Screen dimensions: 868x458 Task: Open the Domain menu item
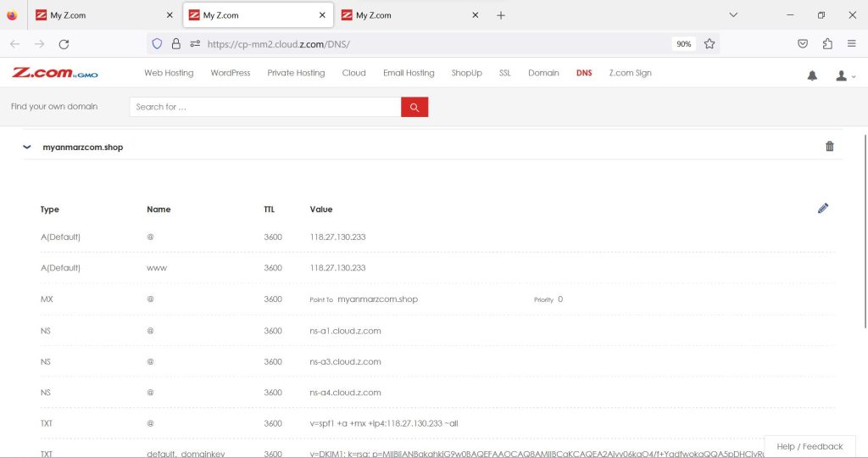(x=543, y=73)
